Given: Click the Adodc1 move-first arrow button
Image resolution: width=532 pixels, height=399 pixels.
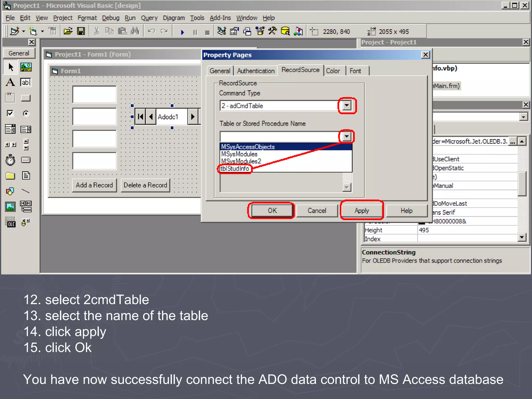Looking at the screenshot, I should [x=141, y=117].
